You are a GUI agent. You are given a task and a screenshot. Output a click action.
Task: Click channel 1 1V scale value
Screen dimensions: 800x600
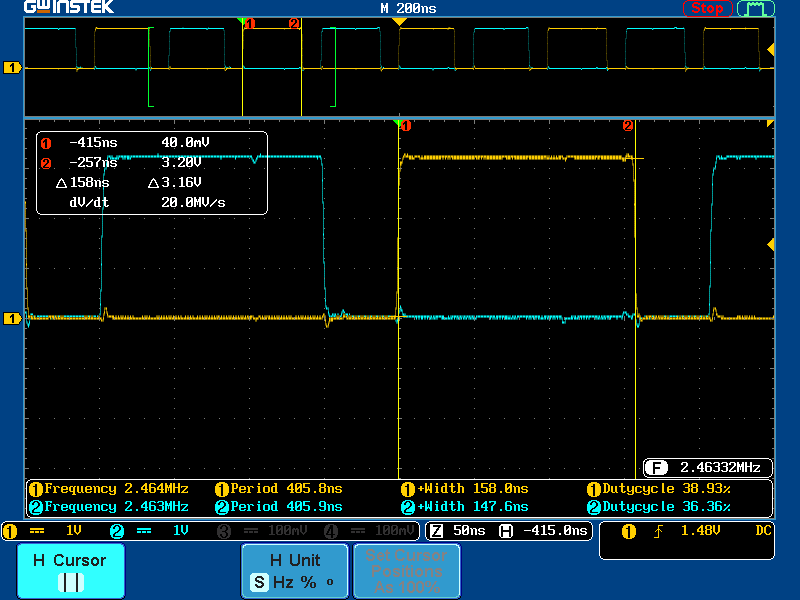74,531
